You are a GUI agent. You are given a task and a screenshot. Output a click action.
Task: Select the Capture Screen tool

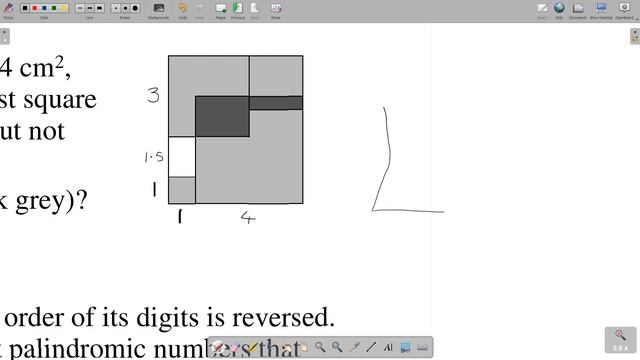tap(405, 348)
